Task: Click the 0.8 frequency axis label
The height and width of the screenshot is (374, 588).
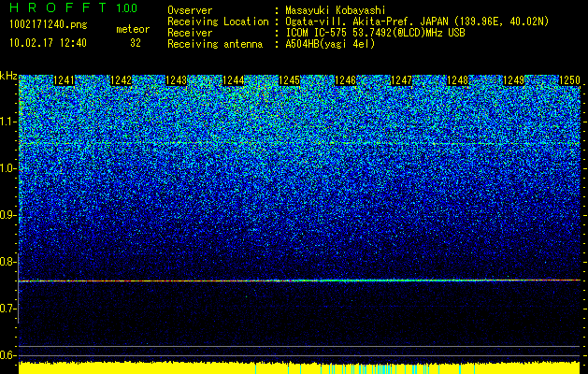Action: pos(8,262)
